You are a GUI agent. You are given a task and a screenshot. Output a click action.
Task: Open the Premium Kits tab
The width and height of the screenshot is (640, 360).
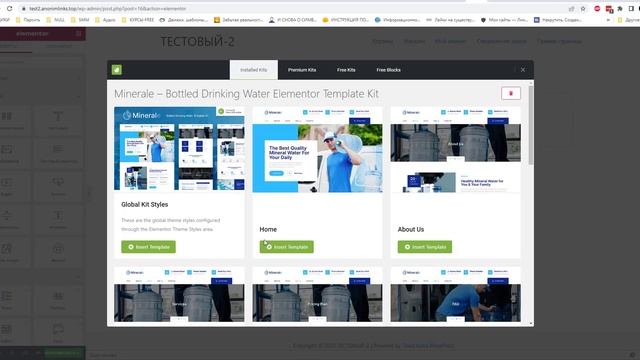tap(302, 70)
